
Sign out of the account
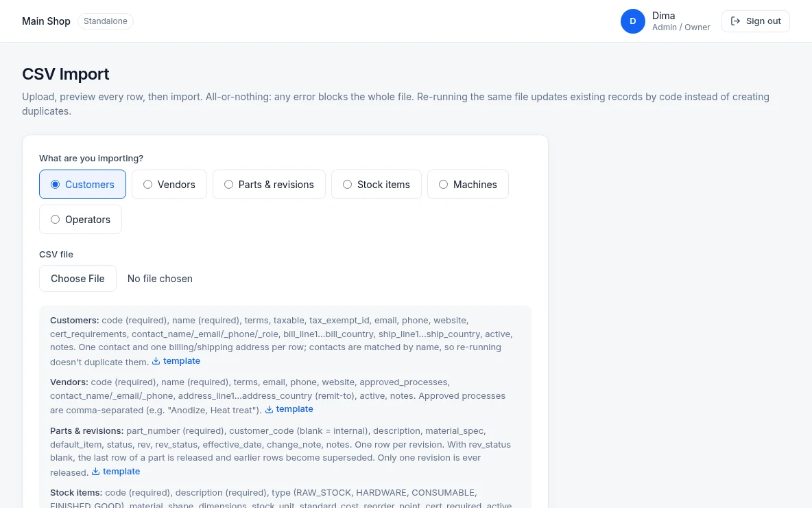(x=756, y=21)
